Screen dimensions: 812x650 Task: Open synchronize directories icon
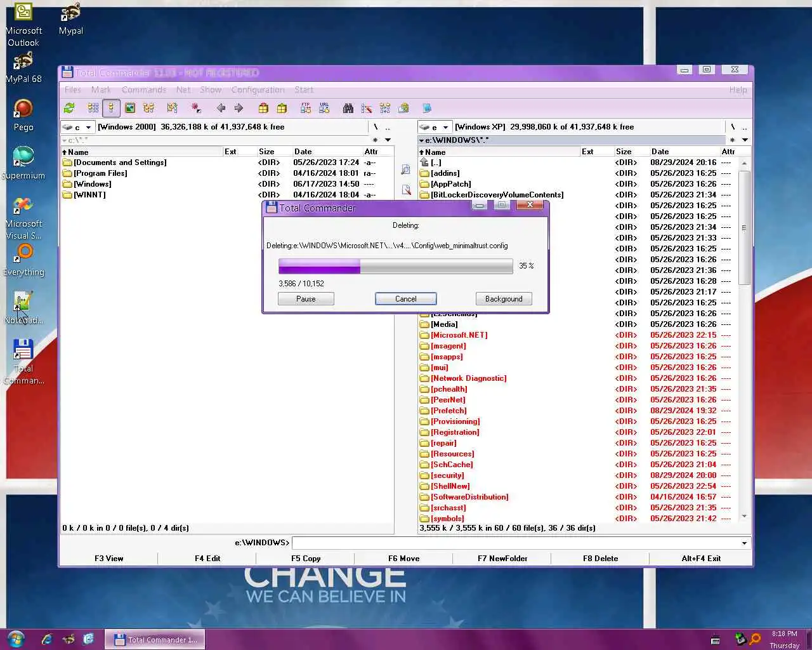(x=385, y=109)
